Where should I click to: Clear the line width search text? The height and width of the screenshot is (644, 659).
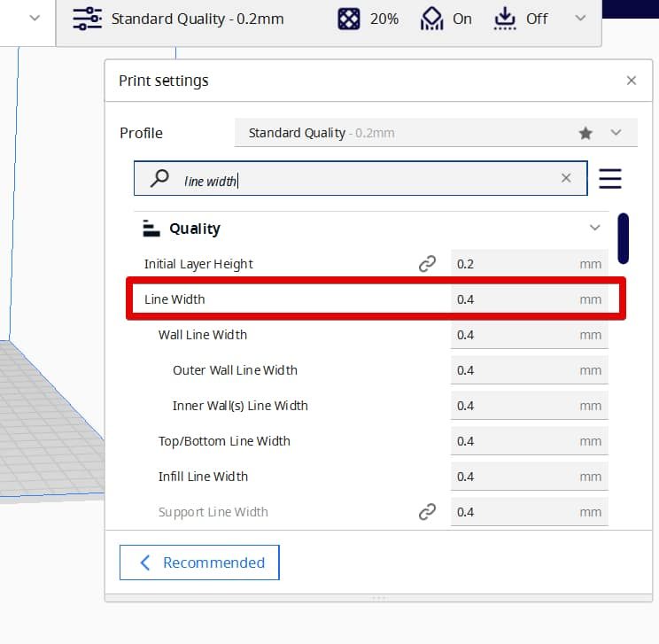coord(566,178)
